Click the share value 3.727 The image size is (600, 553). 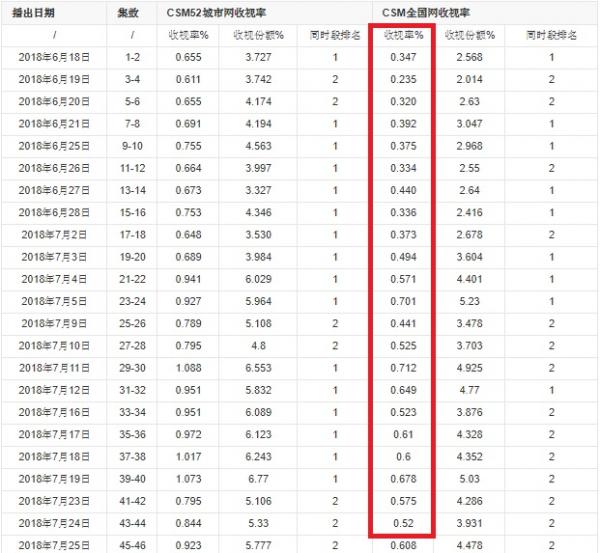[259, 57]
